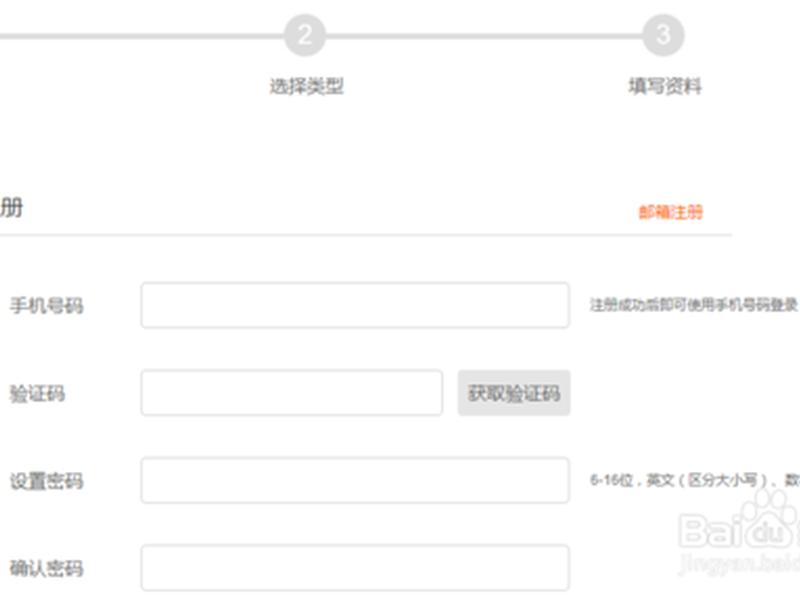Click the 获取验证码 button

pyautogui.click(x=514, y=393)
